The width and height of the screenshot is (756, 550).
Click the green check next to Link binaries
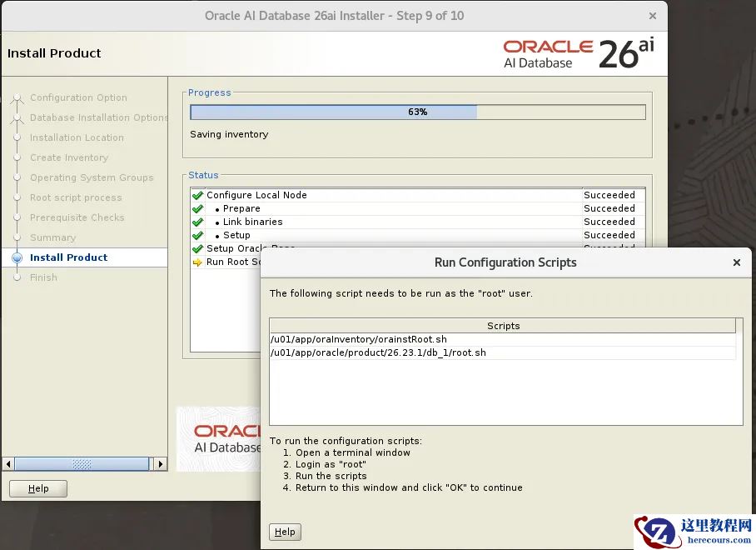[x=197, y=222]
